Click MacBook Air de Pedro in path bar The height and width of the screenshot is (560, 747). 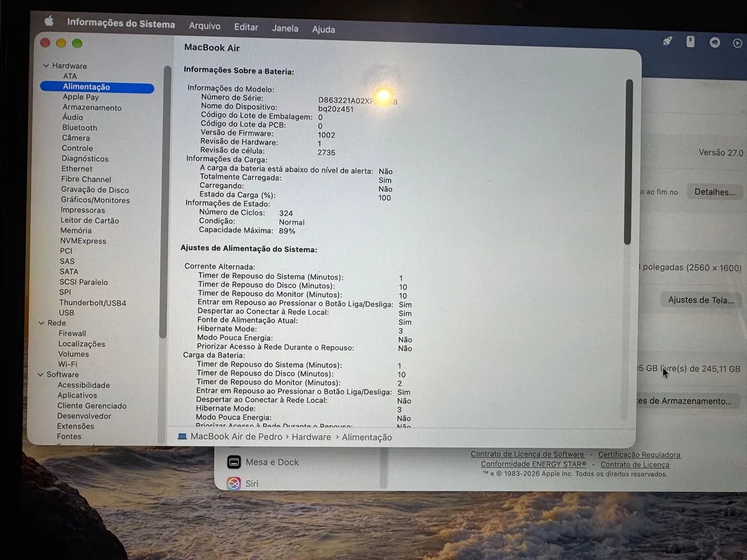pyautogui.click(x=236, y=436)
